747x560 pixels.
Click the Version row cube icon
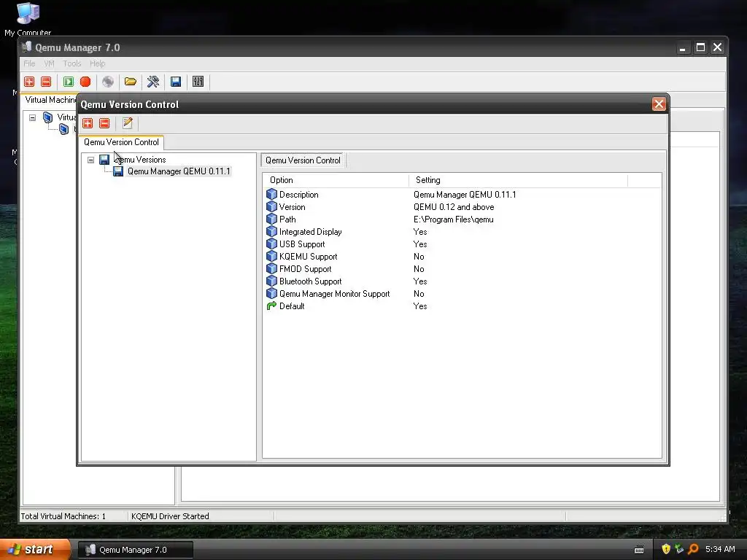(271, 206)
